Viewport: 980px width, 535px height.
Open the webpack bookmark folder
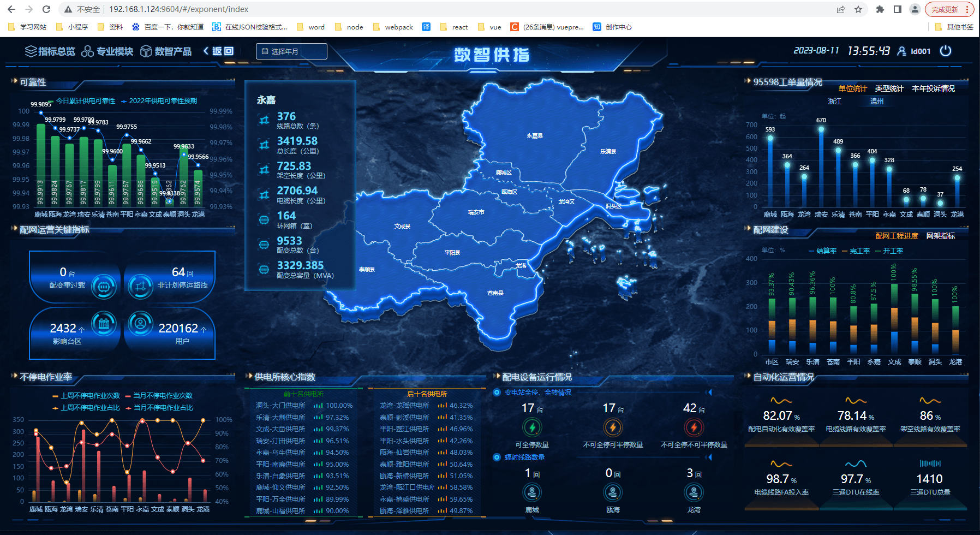(393, 27)
